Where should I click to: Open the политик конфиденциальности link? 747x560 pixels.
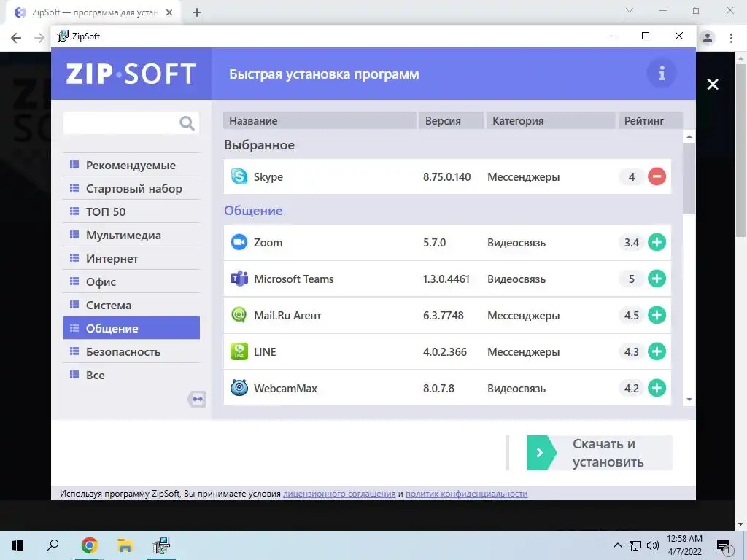466,494
